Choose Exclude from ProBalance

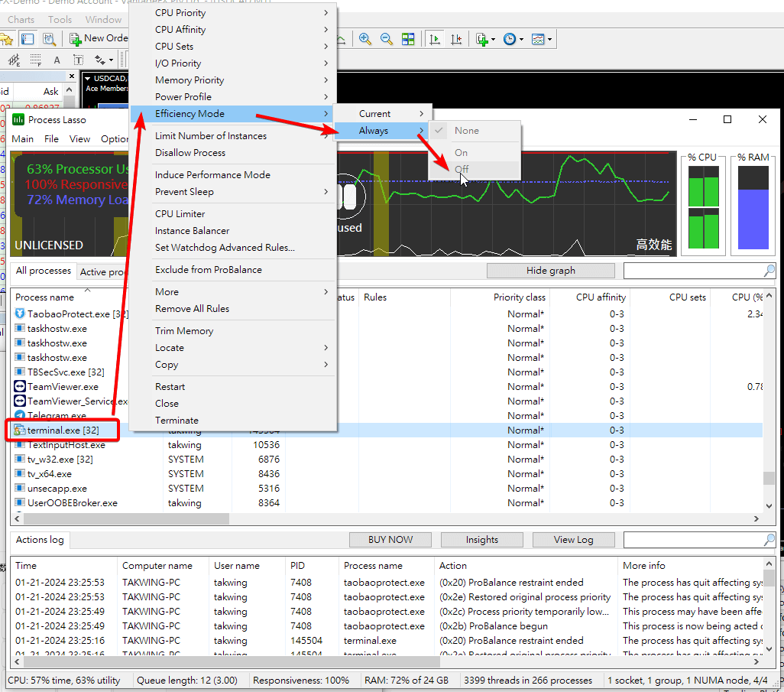tap(209, 270)
